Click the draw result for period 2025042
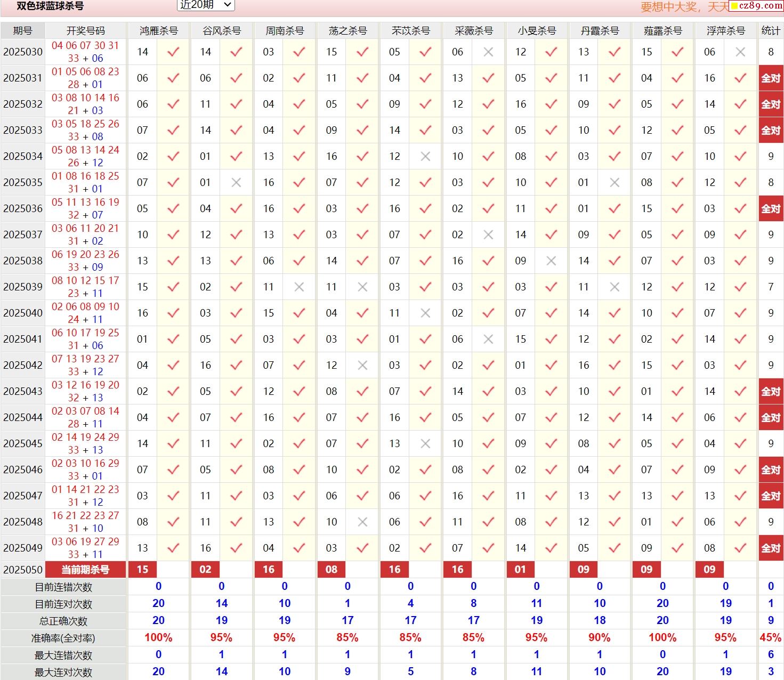 (x=86, y=366)
